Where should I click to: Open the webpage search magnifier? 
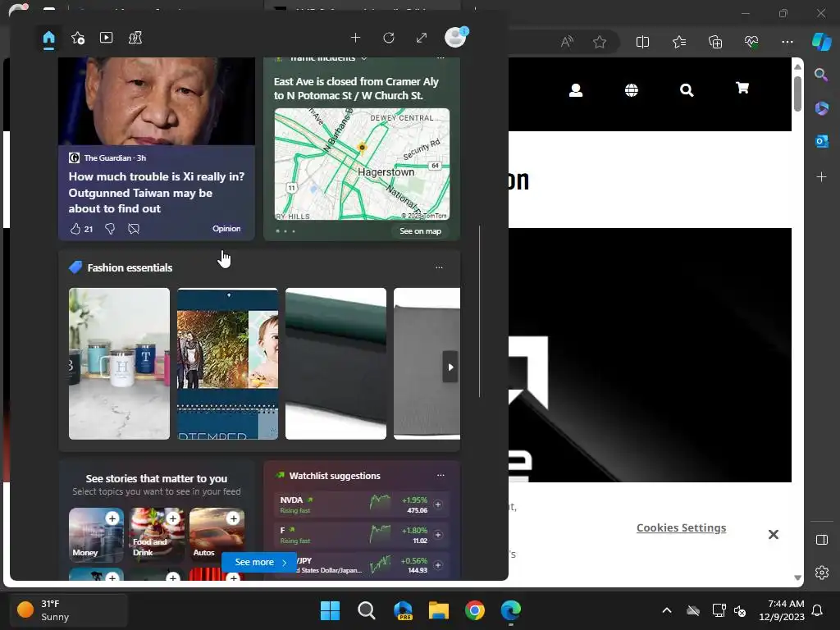click(x=687, y=90)
